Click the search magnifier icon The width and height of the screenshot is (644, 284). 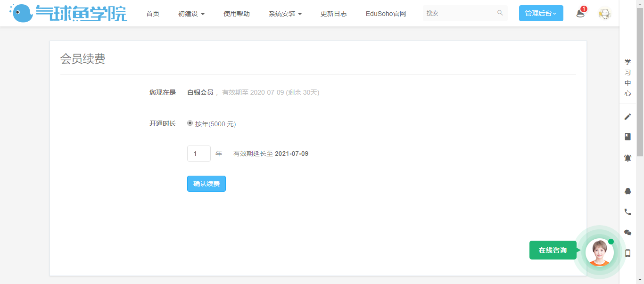(x=500, y=13)
